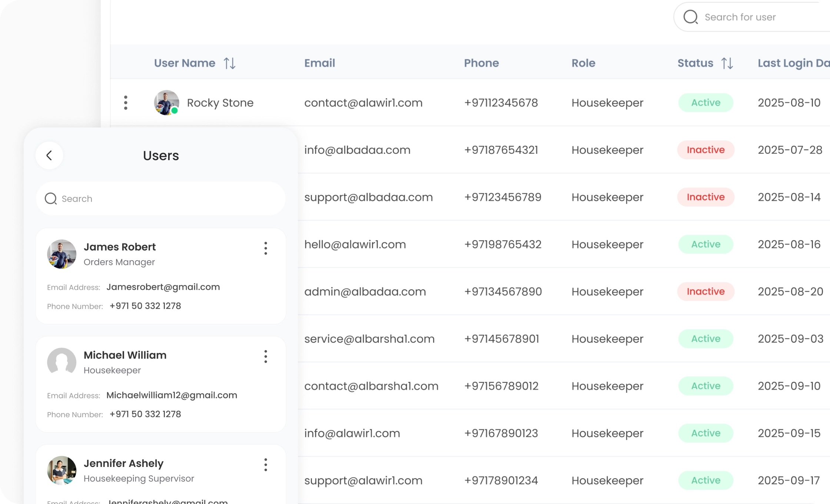Click Inactive badge for info@albadaa.com
Screen dimensions: 830x504
705,150
